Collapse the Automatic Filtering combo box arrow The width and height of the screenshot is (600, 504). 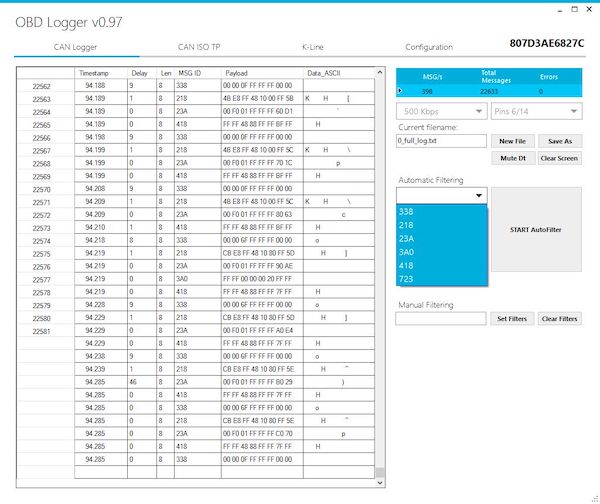point(479,196)
